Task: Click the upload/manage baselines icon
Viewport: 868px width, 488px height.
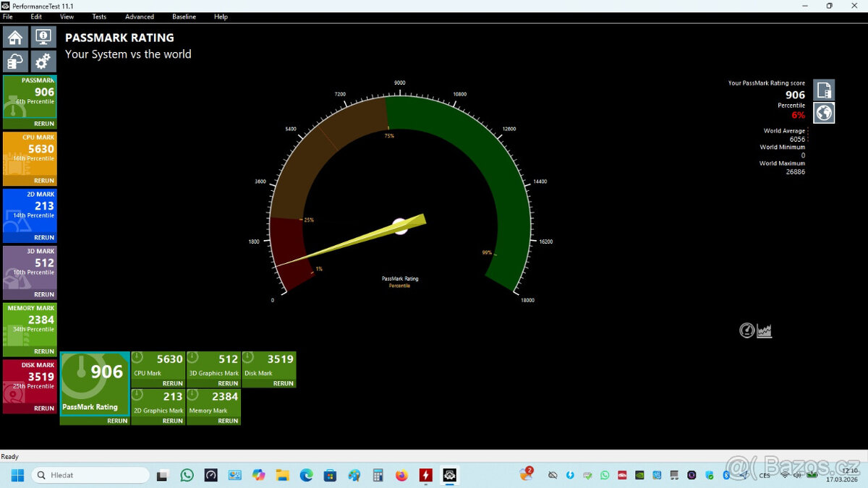Action: (x=15, y=61)
